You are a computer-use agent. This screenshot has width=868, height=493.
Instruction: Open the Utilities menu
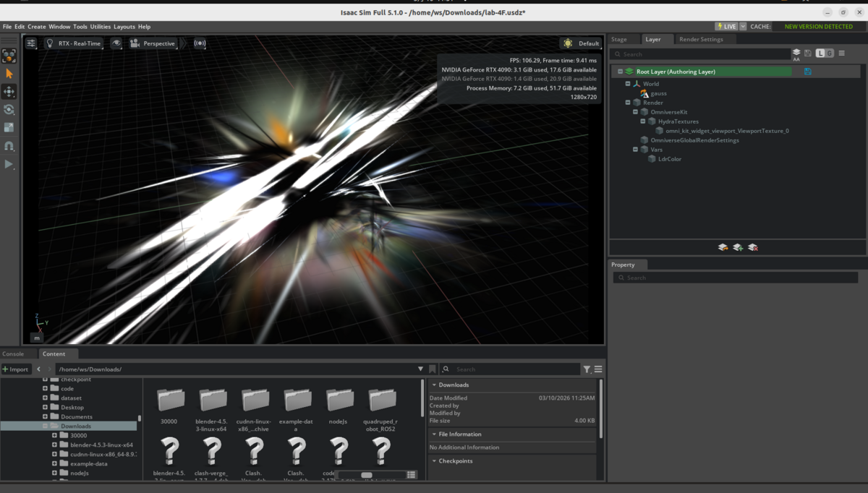point(101,27)
